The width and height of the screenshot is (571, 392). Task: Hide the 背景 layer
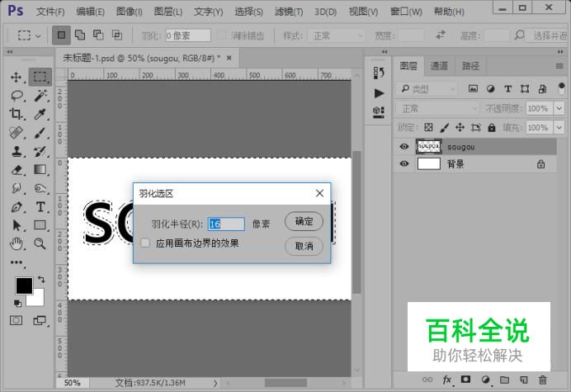(x=403, y=163)
